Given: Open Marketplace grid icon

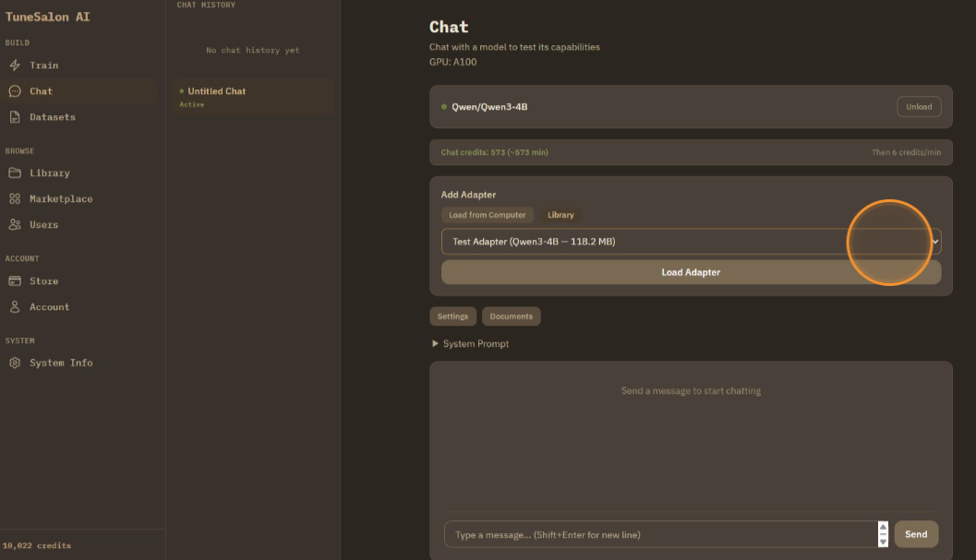Looking at the screenshot, I should 15,199.
